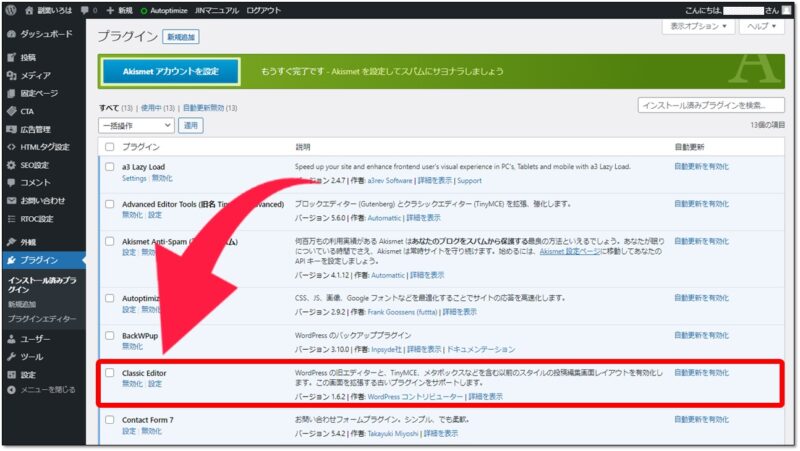Open CTA menu in the sidebar
Screen dimensions: 800x451
pos(21,111)
